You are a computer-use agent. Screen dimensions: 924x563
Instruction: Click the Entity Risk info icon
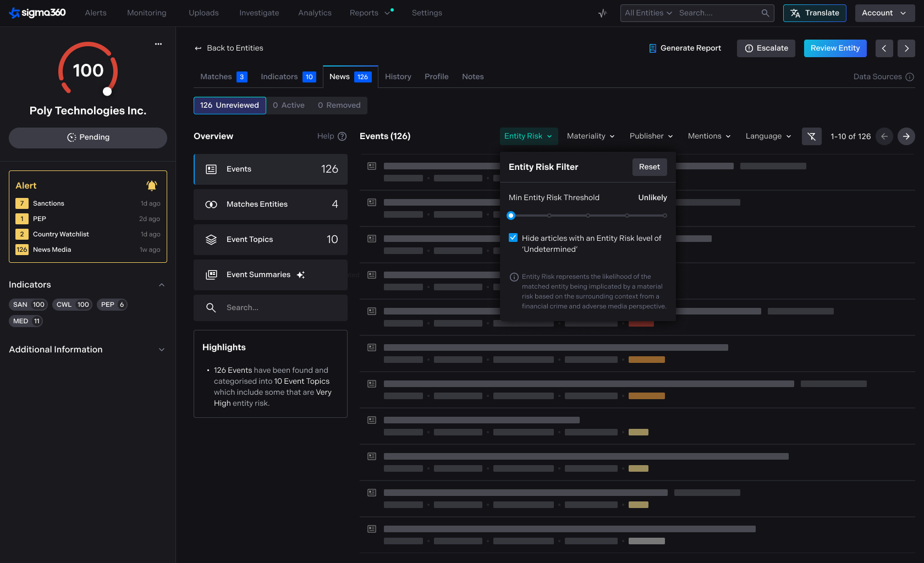(x=514, y=277)
